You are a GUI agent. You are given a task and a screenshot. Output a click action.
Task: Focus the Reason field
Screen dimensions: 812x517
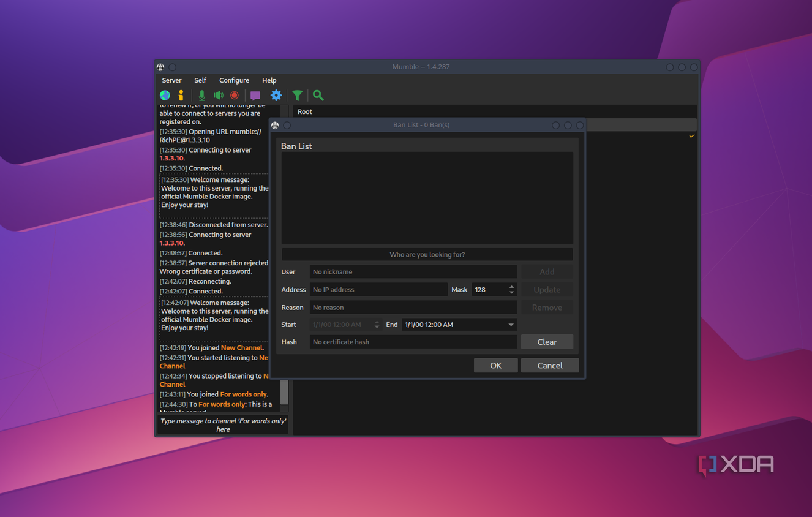[413, 308]
